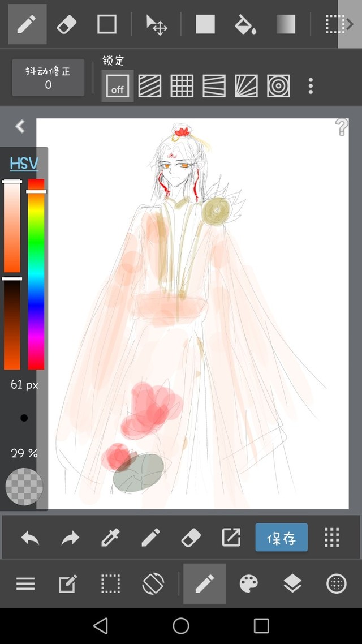Image resolution: width=362 pixels, height=644 pixels.
Task: Turn snap guide off
Action: click(118, 86)
